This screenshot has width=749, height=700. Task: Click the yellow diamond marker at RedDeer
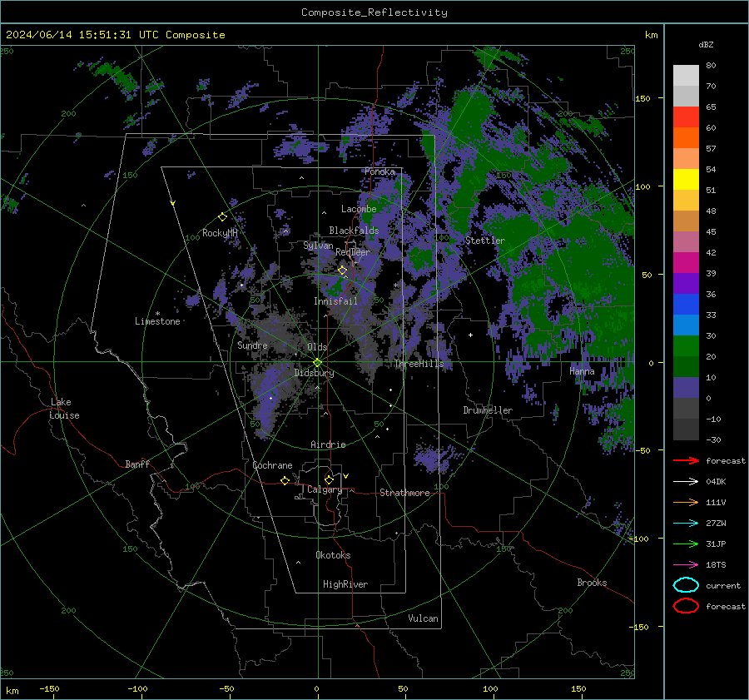point(343,271)
